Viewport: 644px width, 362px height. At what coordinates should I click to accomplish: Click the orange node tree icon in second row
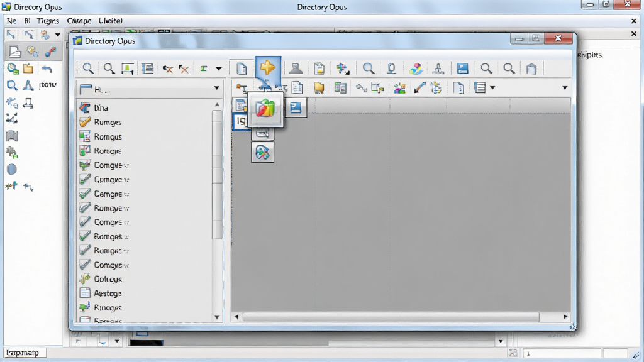pos(241,88)
